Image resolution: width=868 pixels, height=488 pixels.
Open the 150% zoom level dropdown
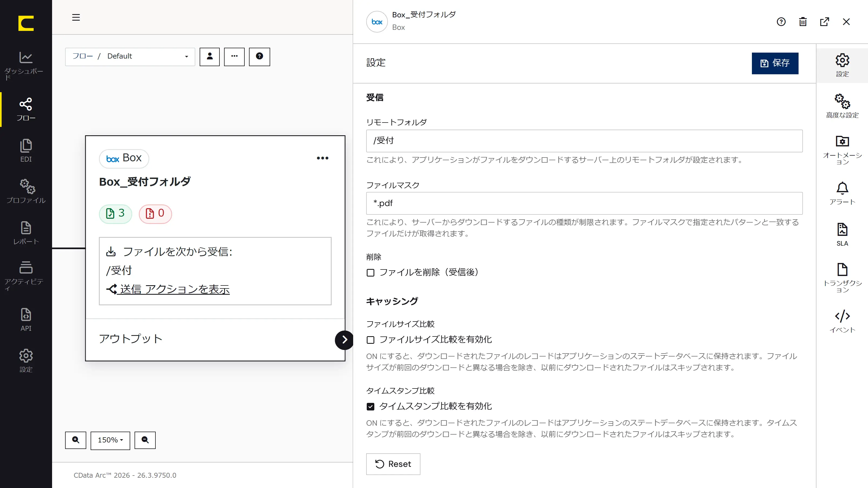pos(110,440)
